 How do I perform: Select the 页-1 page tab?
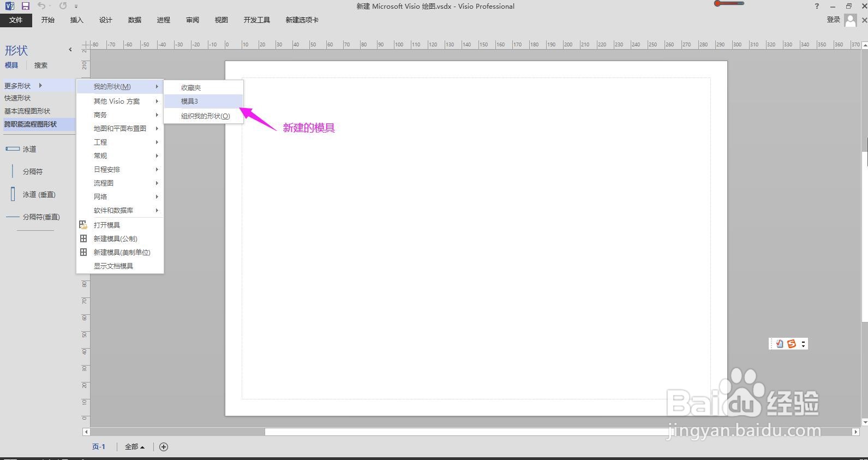pos(99,446)
